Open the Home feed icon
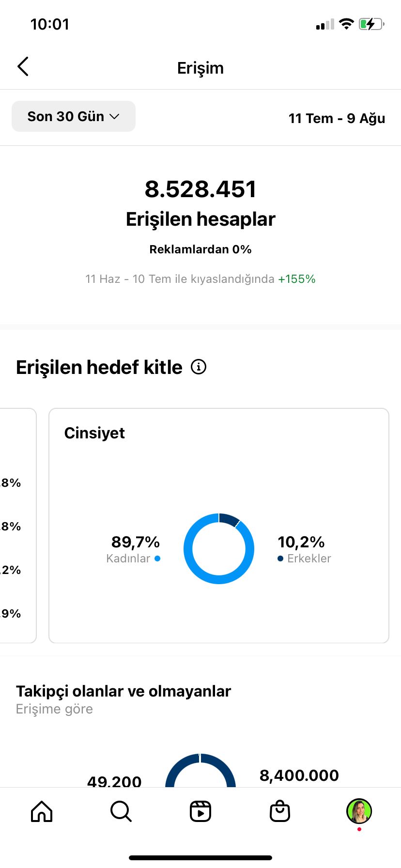Image resolution: width=401 pixels, height=868 pixels. pos(42,811)
